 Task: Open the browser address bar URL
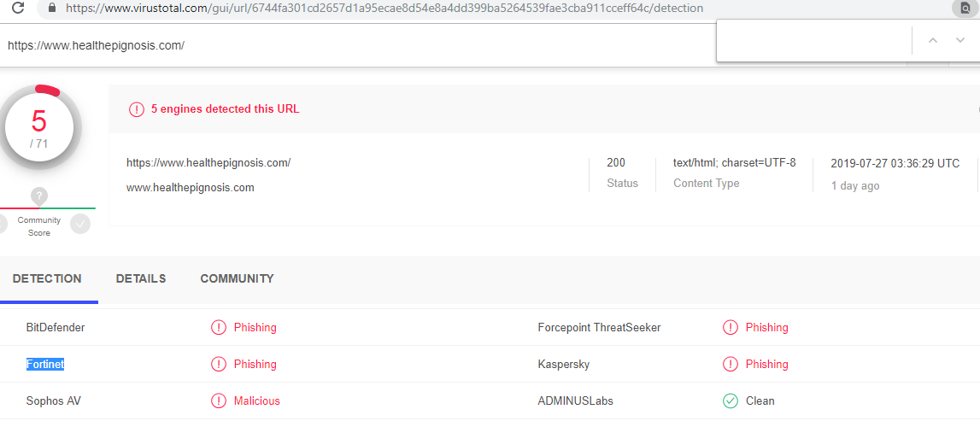(384, 9)
